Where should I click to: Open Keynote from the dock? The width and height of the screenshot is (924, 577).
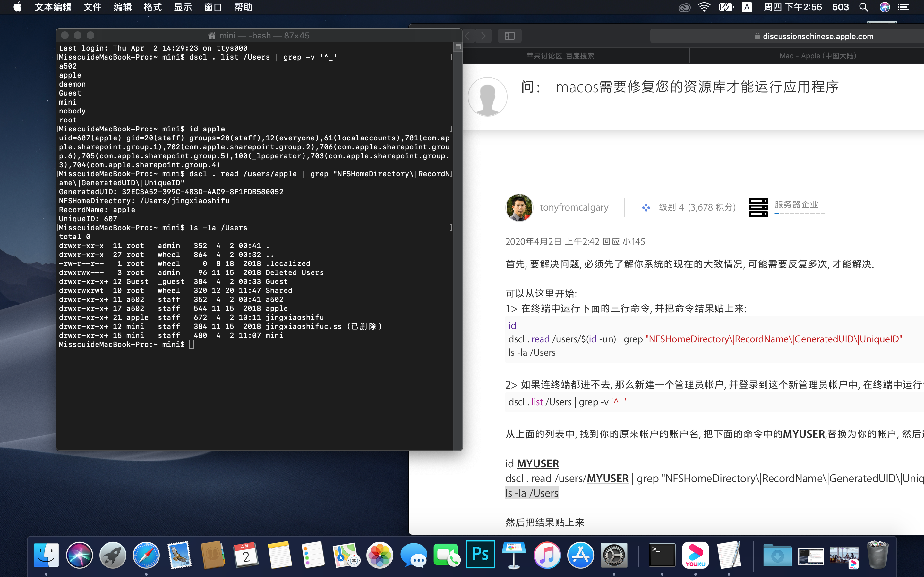tap(514, 554)
